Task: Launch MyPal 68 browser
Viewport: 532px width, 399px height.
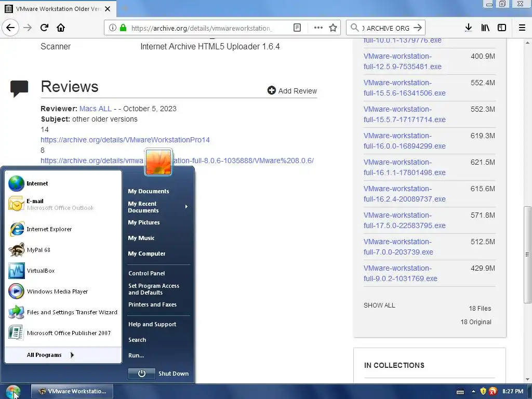Action: 63,250
